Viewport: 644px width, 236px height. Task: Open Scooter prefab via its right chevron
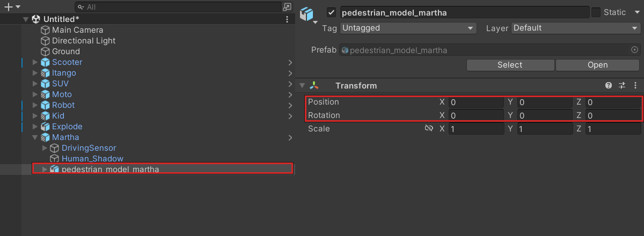click(290, 62)
